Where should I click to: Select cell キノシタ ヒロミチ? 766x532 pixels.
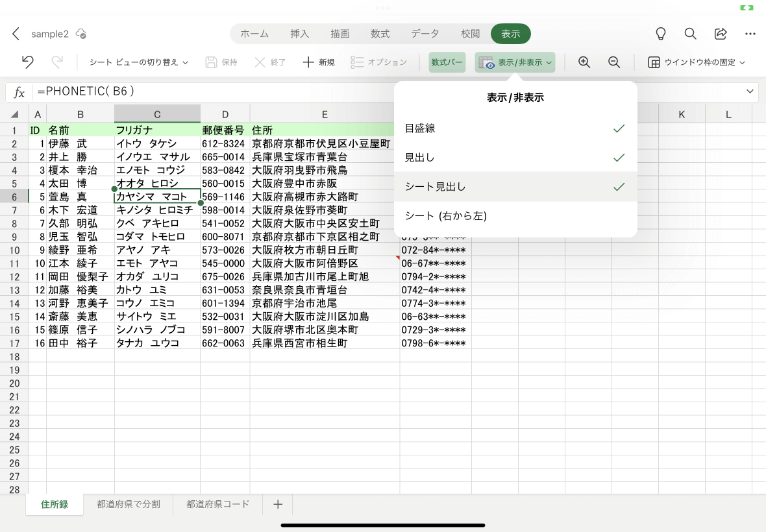[x=157, y=210]
